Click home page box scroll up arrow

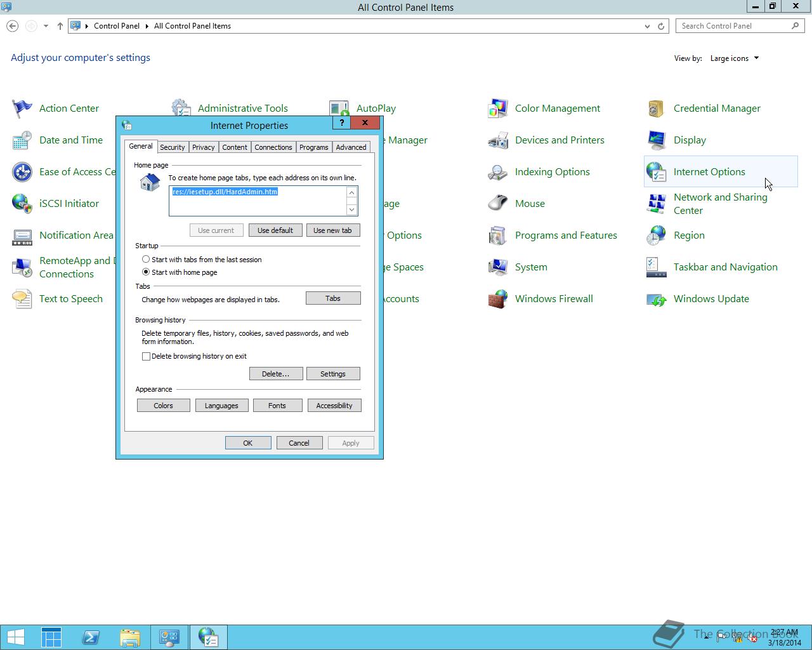[352, 192]
